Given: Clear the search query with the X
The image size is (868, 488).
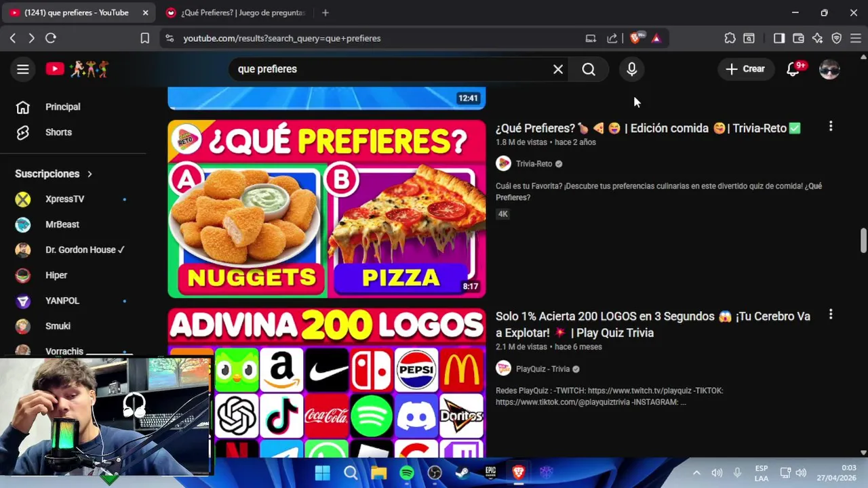Looking at the screenshot, I should point(558,69).
